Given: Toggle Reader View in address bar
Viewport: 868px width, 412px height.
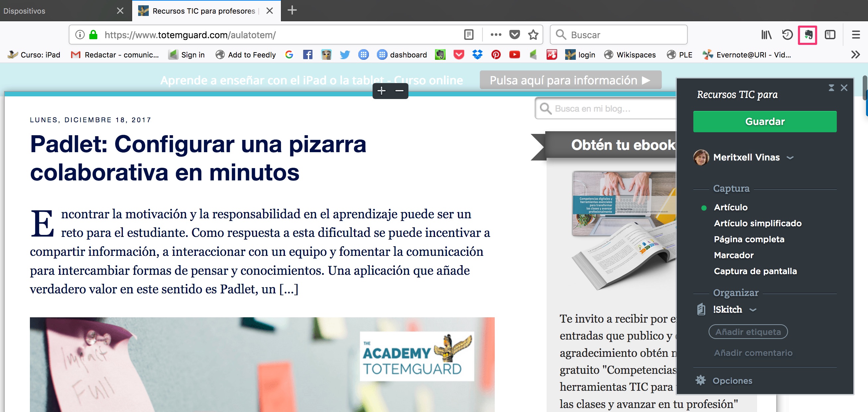Looking at the screenshot, I should [x=469, y=35].
